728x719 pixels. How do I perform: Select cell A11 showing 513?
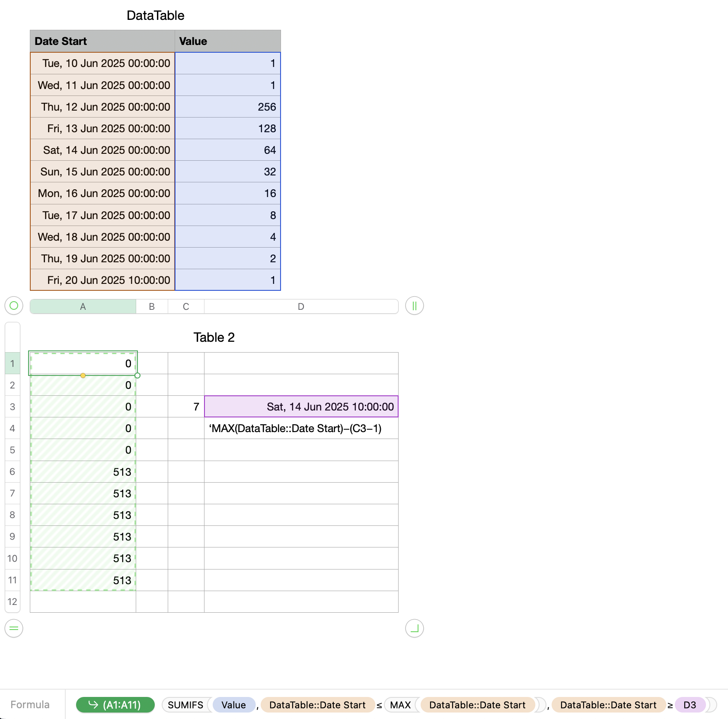pyautogui.click(x=83, y=580)
